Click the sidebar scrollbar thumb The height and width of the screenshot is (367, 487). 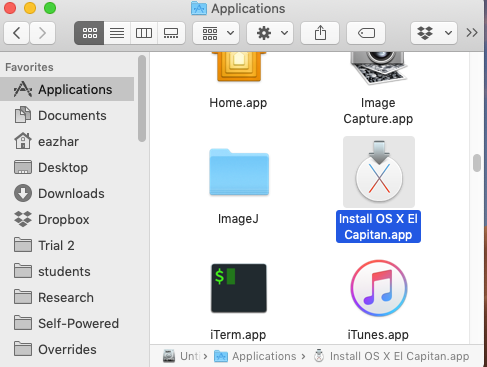pos(142,99)
